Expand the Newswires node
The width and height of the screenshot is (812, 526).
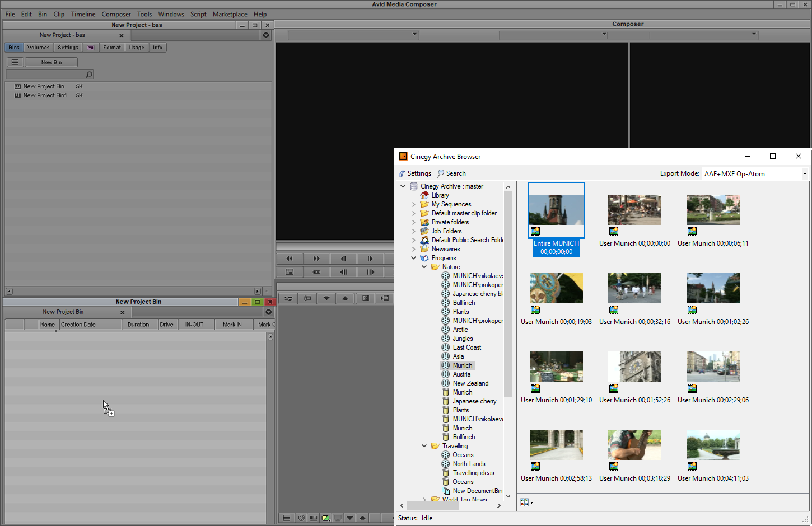414,249
